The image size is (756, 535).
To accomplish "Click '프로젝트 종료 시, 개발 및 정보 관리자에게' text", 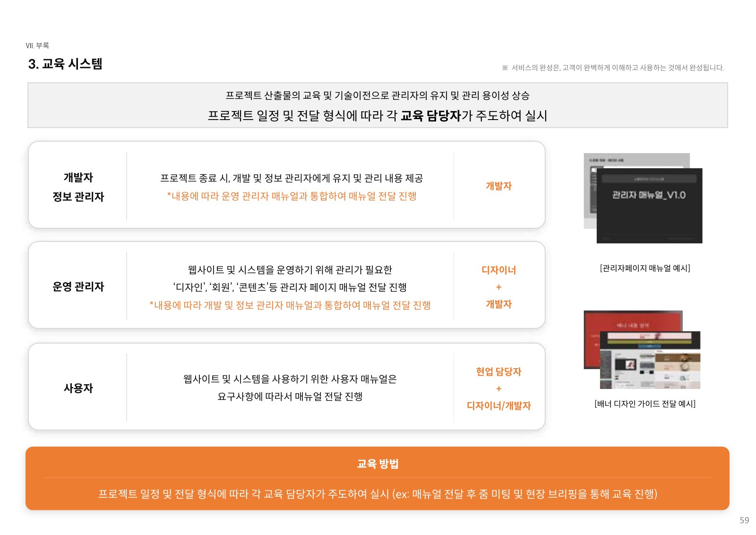I will coord(292,178).
